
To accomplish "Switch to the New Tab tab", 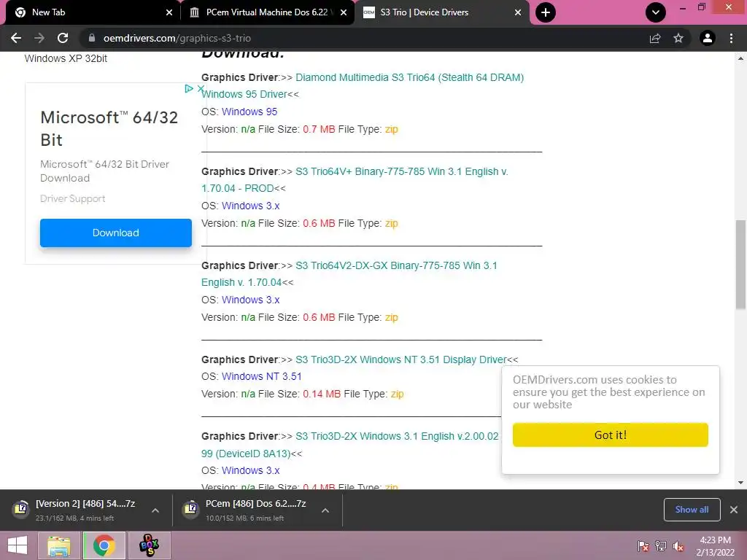I will tap(90, 12).
